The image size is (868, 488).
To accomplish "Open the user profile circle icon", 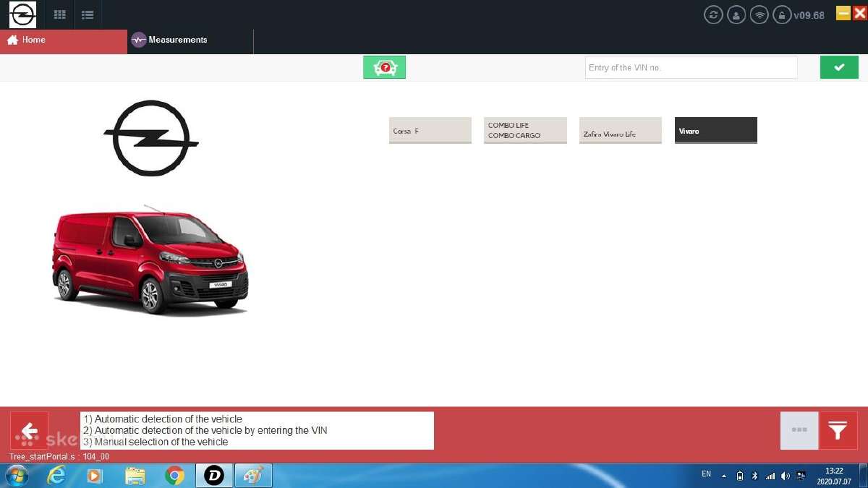I will click(x=736, y=14).
